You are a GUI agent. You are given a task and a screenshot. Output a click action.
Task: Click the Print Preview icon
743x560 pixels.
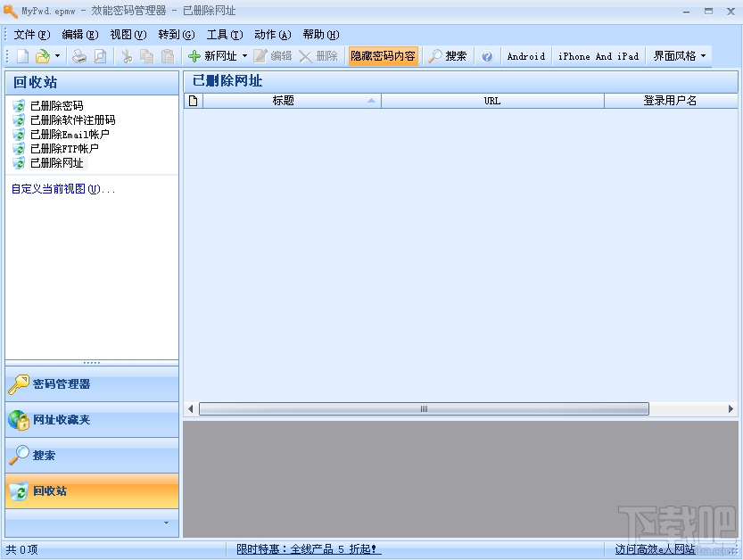tap(100, 56)
